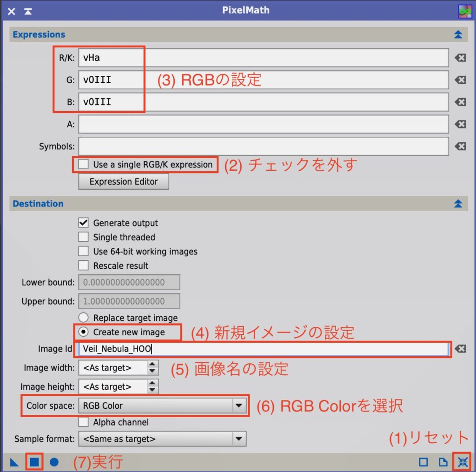Screen dimensions: 476x472
Task: Click the B expression input
Action: [x=264, y=102]
